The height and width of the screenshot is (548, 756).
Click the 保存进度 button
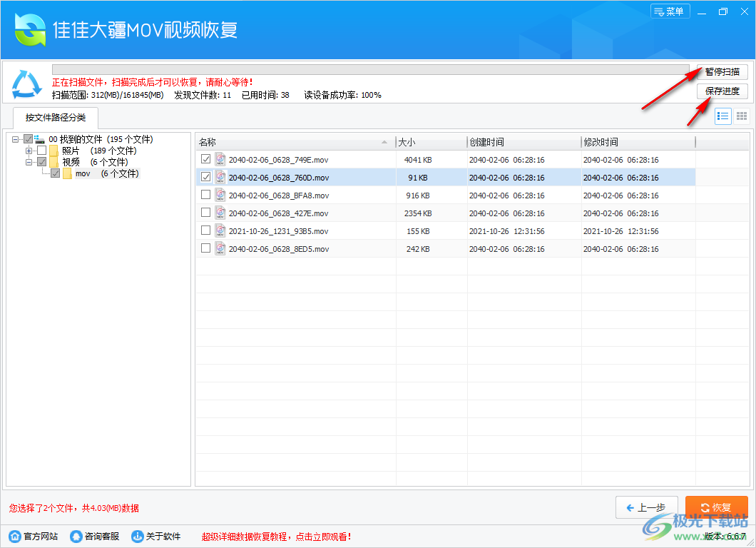pyautogui.click(x=722, y=91)
